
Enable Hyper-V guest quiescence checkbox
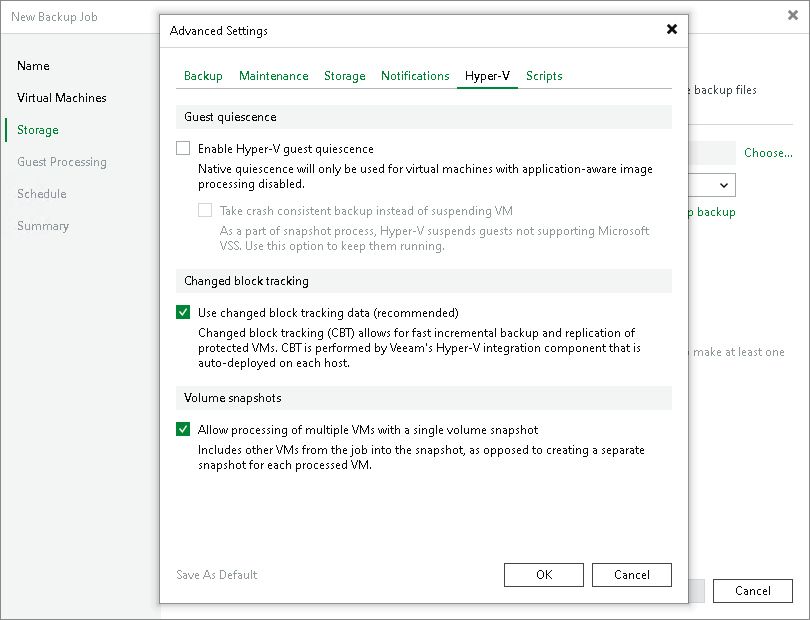tap(183, 148)
